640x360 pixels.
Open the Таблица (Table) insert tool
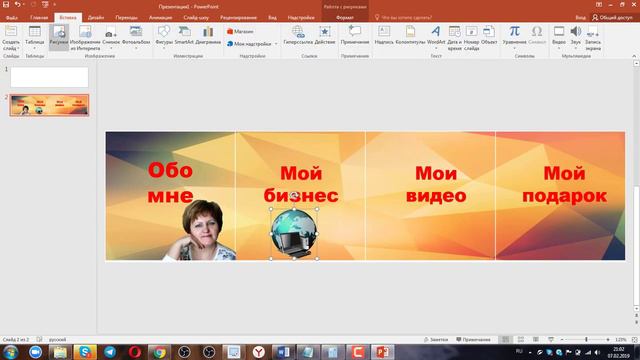point(35,37)
